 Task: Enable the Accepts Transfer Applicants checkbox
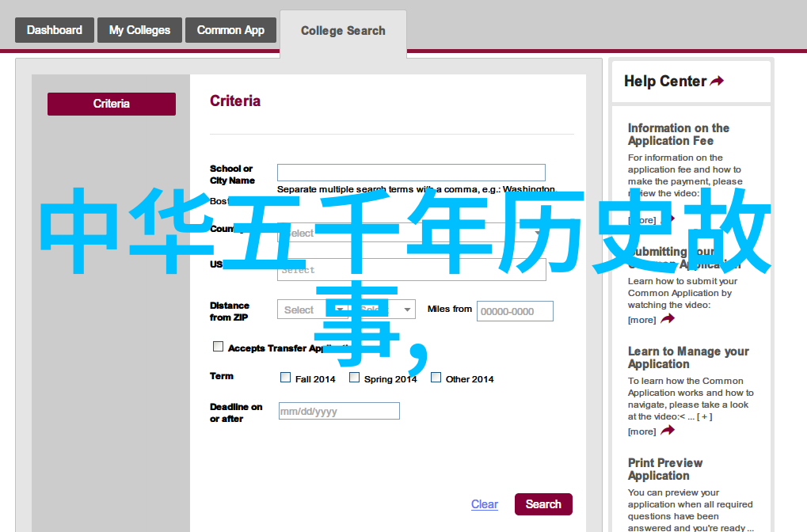219,347
